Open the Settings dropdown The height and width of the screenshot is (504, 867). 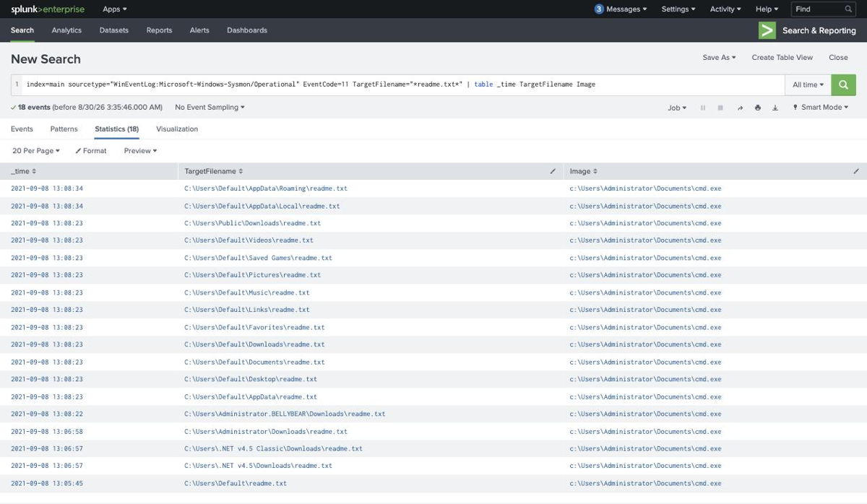(678, 9)
